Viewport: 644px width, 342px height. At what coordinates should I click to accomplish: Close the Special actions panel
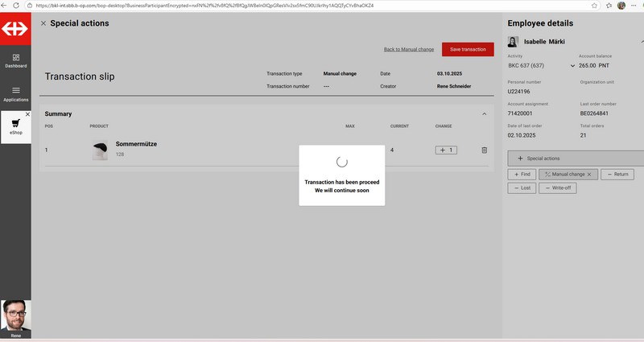click(43, 23)
